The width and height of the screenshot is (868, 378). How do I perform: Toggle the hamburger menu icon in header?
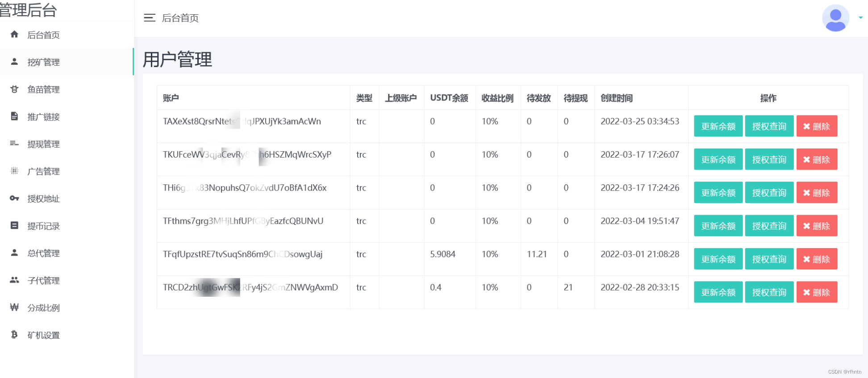click(x=150, y=18)
